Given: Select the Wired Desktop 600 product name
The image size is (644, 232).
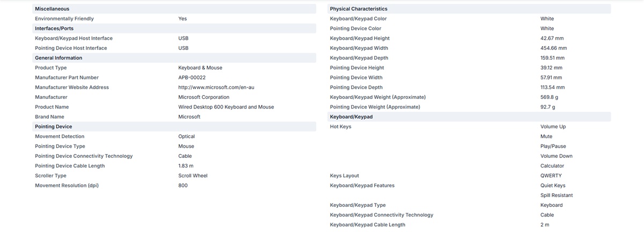Looking at the screenshot, I should [x=226, y=107].
